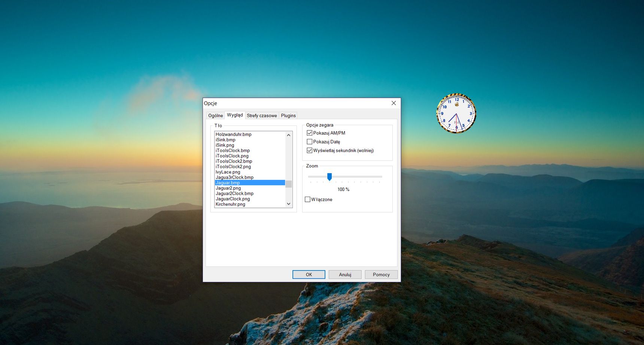Confirm with the OK button
The height and width of the screenshot is (345, 644).
tap(309, 275)
